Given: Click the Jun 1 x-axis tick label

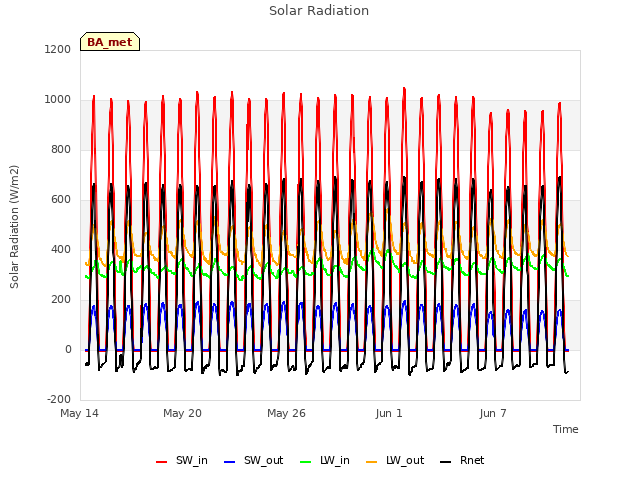Looking at the screenshot, I should [x=389, y=413].
